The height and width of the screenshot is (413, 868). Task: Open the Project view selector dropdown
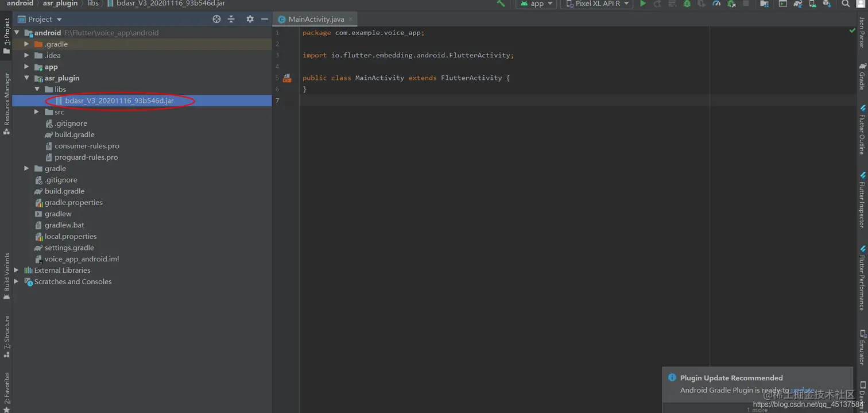point(40,19)
